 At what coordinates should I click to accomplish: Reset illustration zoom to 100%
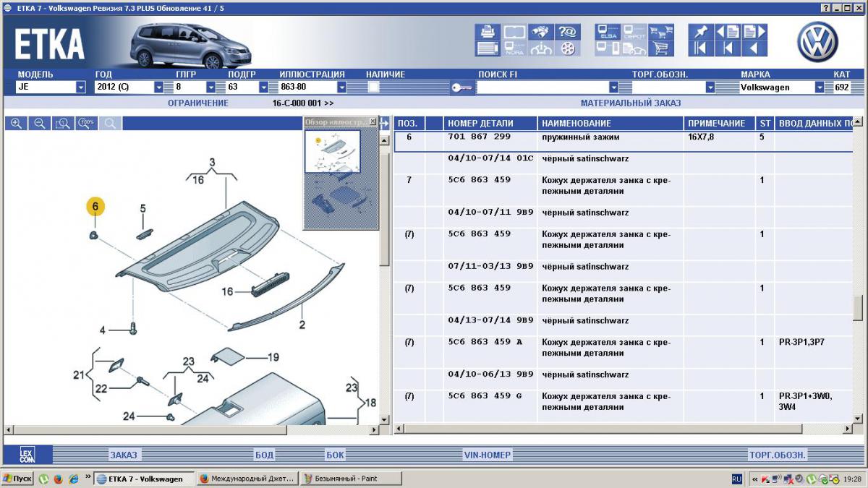point(87,124)
